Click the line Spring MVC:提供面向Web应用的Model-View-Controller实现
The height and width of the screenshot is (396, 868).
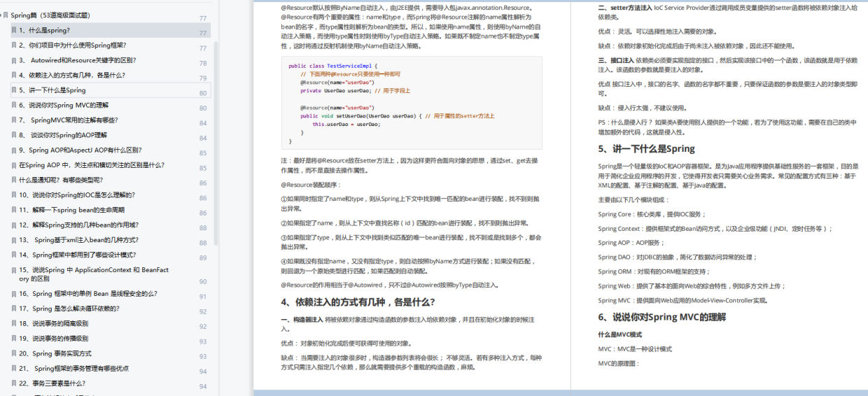tap(682, 300)
